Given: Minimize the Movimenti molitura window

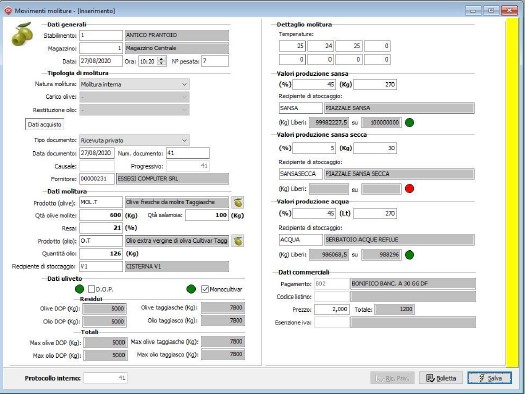Looking at the screenshot, I should [x=473, y=10].
